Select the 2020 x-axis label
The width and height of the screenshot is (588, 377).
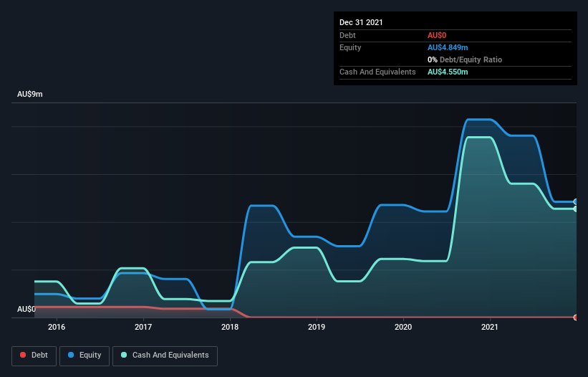[x=403, y=327]
